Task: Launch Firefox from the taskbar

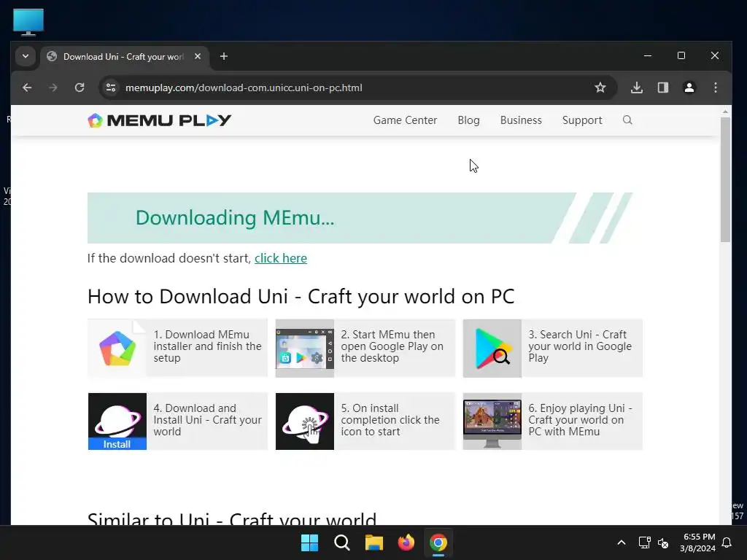Action: point(406,542)
